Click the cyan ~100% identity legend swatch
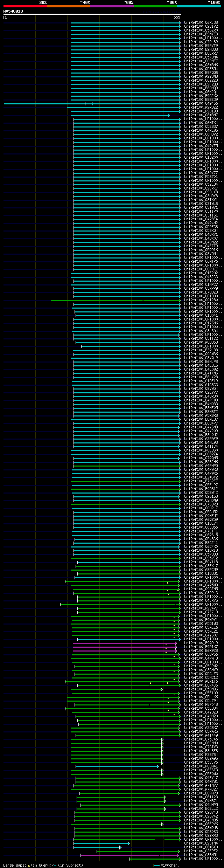Image resolution: width=224 pixels, height=868 pixels. pyautogui.click(x=199, y=6)
